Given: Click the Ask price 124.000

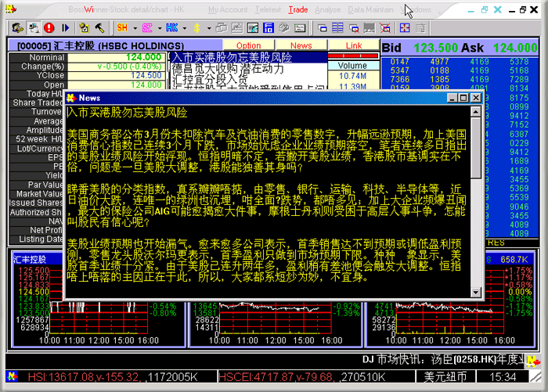Looking at the screenshot, I should 515,48.
